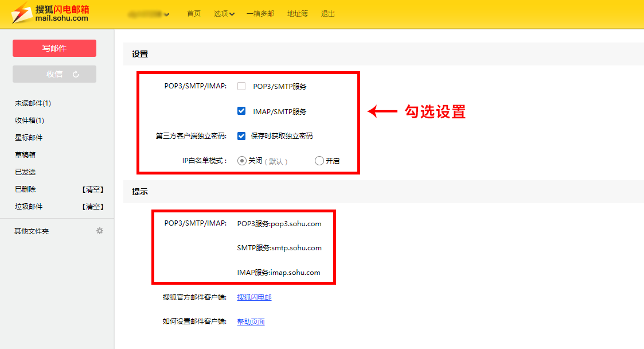644x349 pixels.
Task: Click the 第三方客户端独立密码 label
Action: tap(191, 136)
